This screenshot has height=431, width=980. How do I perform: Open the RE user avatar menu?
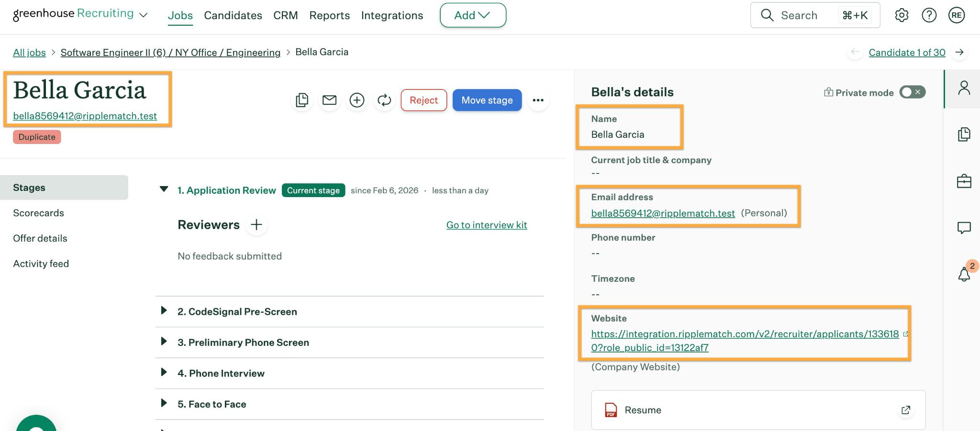[x=956, y=15]
